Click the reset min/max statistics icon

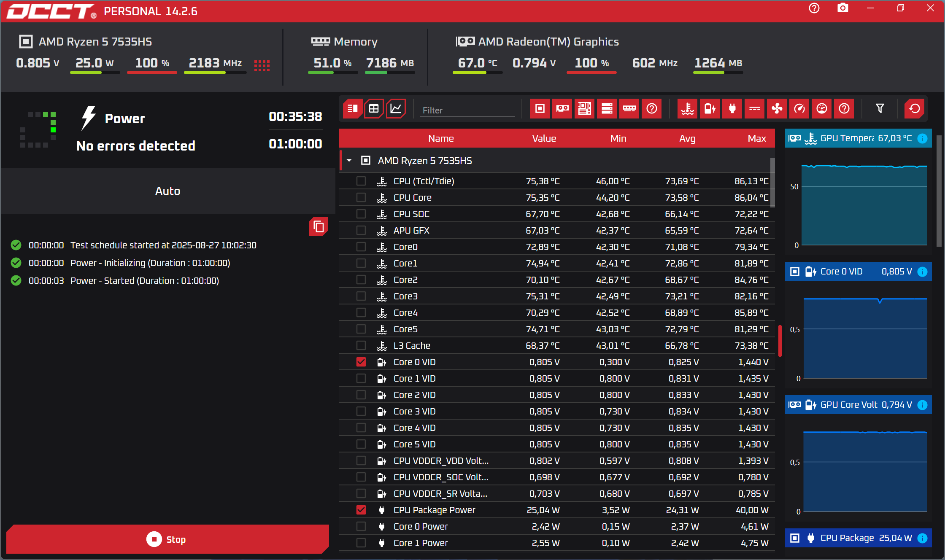point(914,109)
